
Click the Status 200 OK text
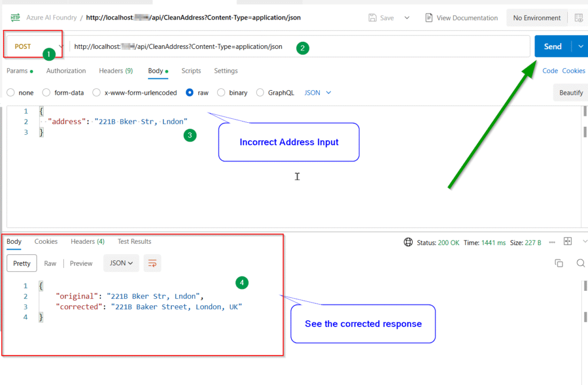pos(438,243)
